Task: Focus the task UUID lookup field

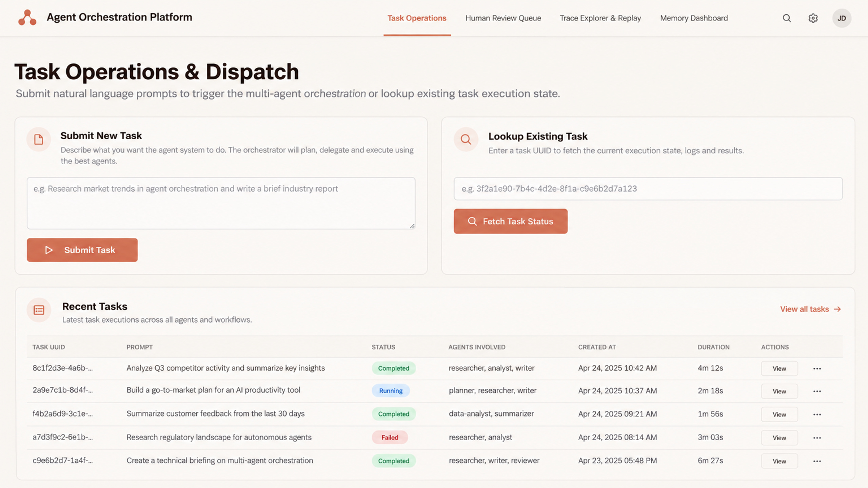Action: pos(648,188)
